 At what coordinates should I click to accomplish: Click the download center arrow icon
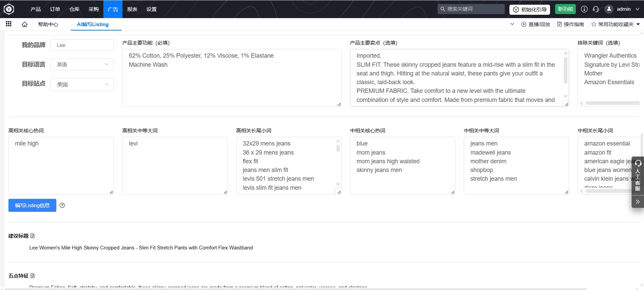click(584, 9)
